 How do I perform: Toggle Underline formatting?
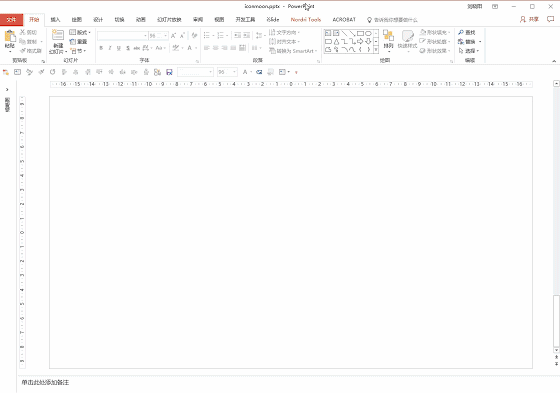119,48
